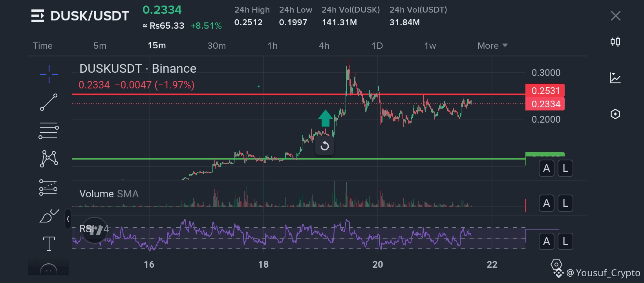The image size is (644, 283).
Task: Switch to the 1h timeframe
Action: [x=273, y=46]
